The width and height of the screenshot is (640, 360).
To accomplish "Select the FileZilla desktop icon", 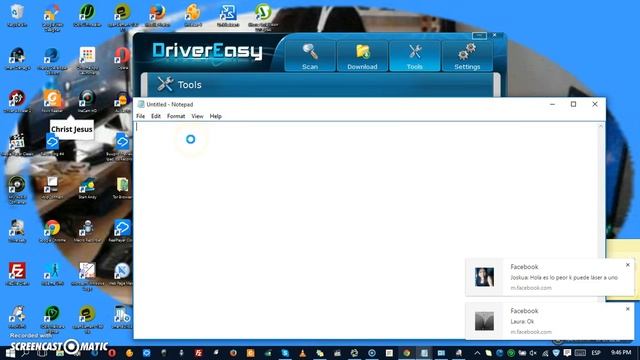I will point(17,273).
